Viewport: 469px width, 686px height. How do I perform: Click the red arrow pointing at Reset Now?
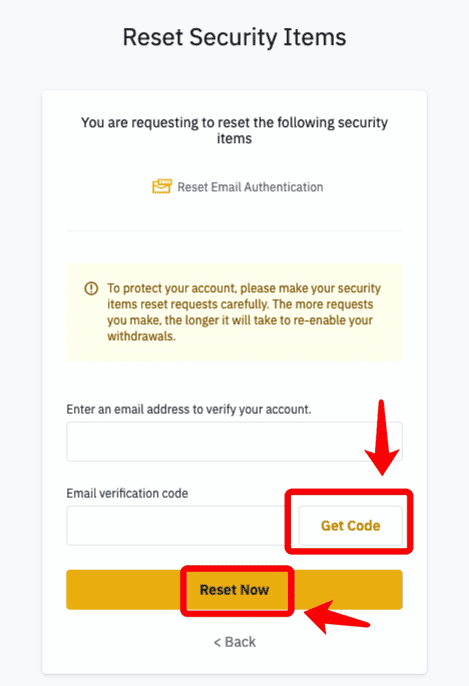pyautogui.click(x=337, y=617)
